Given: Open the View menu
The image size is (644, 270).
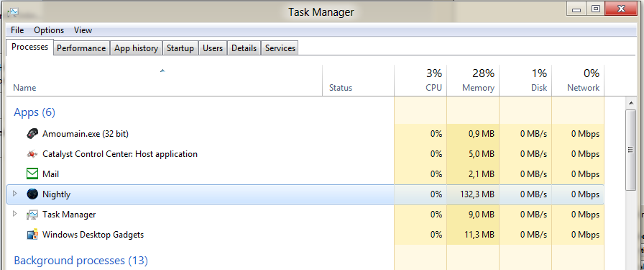Looking at the screenshot, I should click(x=83, y=30).
